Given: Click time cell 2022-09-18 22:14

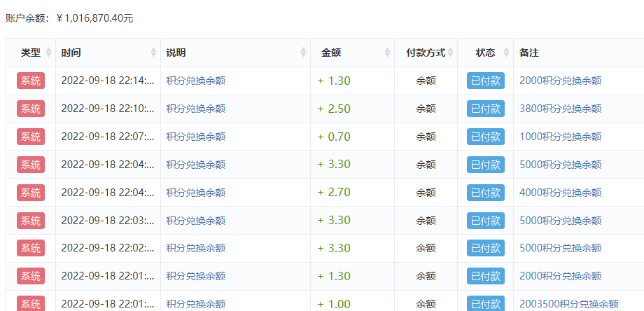Looking at the screenshot, I should tap(108, 81).
